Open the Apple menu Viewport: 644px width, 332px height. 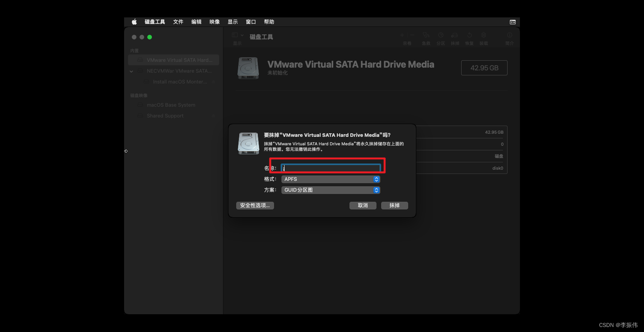[134, 22]
